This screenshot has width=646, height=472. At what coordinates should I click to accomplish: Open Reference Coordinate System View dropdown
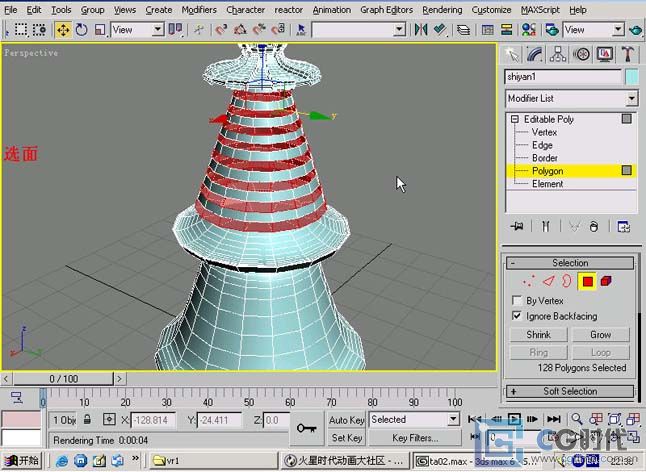click(158, 30)
